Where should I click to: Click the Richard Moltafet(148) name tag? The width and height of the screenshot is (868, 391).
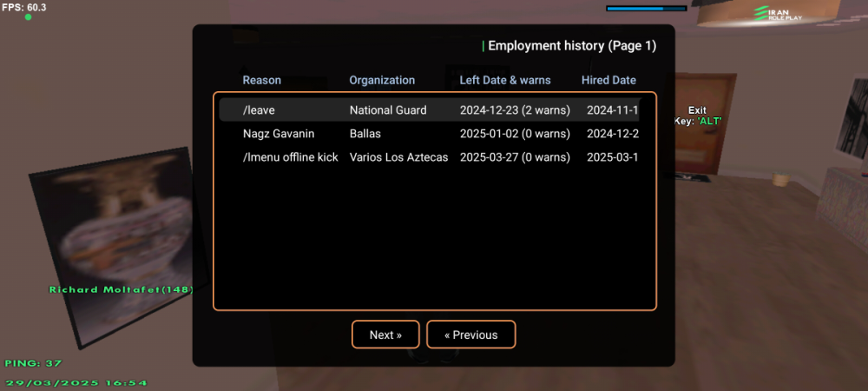click(121, 289)
